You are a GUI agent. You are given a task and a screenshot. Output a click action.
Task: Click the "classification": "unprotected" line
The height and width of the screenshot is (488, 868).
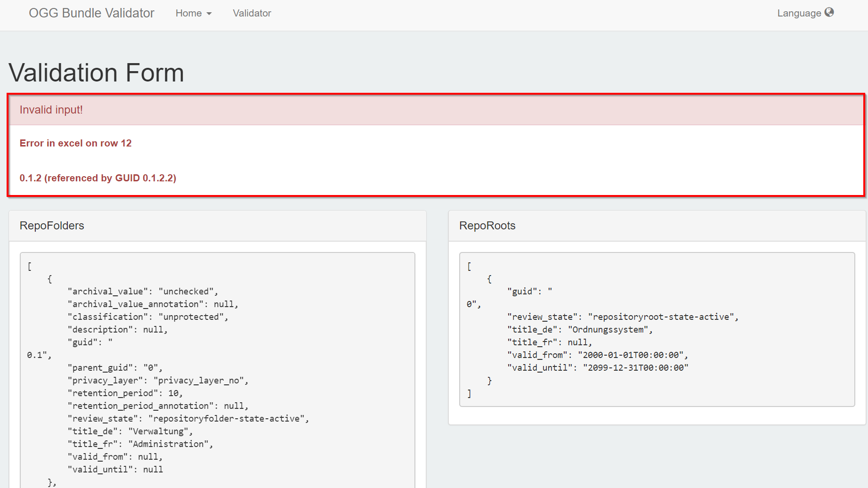148,317
